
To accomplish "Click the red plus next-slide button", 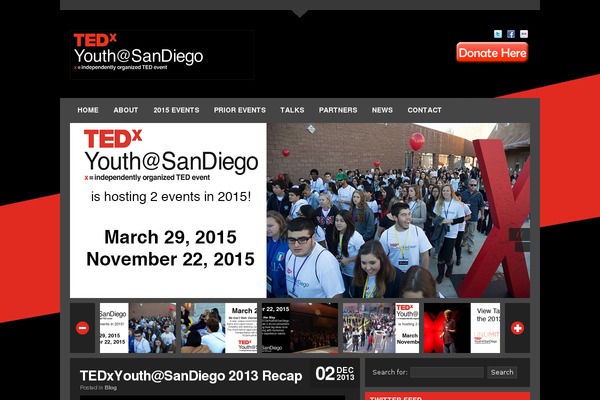I will coord(517,328).
